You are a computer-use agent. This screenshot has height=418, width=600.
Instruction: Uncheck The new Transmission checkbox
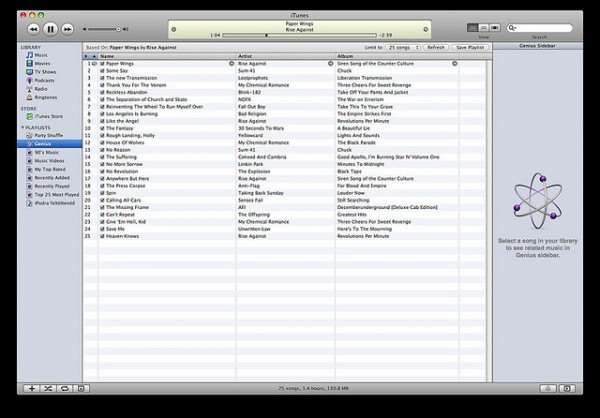click(x=102, y=78)
